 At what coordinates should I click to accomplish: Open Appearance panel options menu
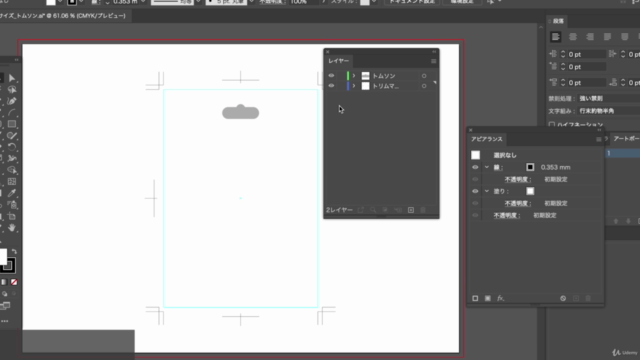598,139
